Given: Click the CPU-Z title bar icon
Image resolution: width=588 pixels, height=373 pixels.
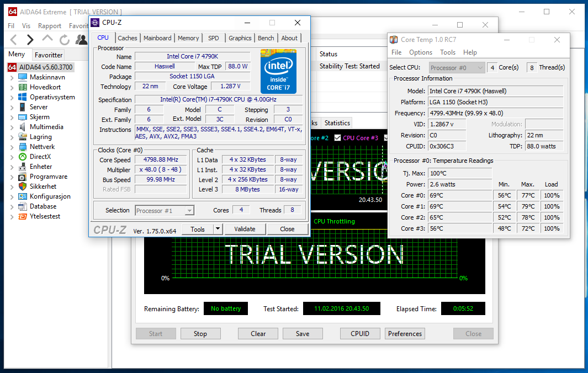Looking at the screenshot, I should (x=96, y=23).
